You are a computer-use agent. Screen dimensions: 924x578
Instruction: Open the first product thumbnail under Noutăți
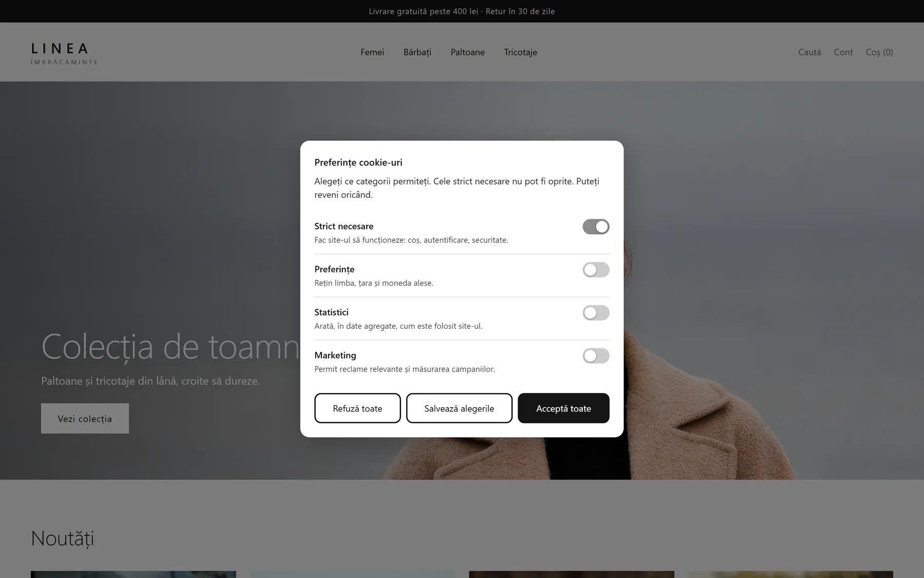coord(133,574)
